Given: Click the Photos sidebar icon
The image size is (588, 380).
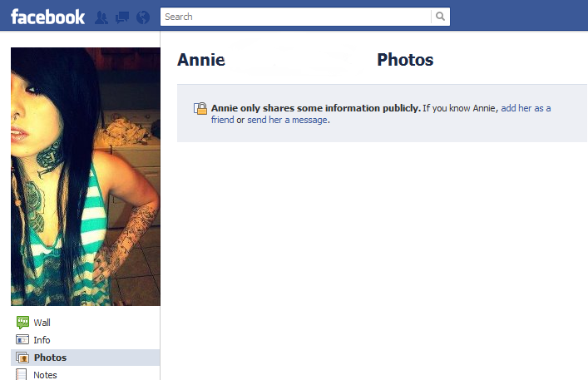Looking at the screenshot, I should 22,358.
